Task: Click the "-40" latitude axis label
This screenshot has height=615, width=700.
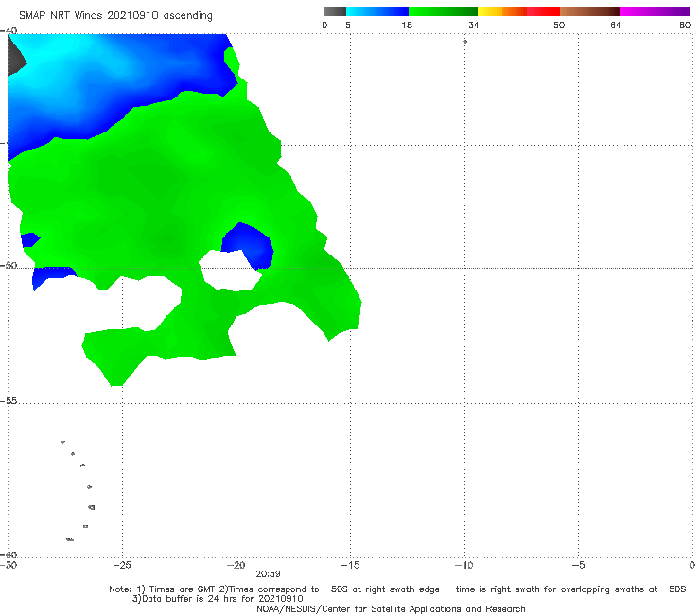Action: [x=9, y=30]
